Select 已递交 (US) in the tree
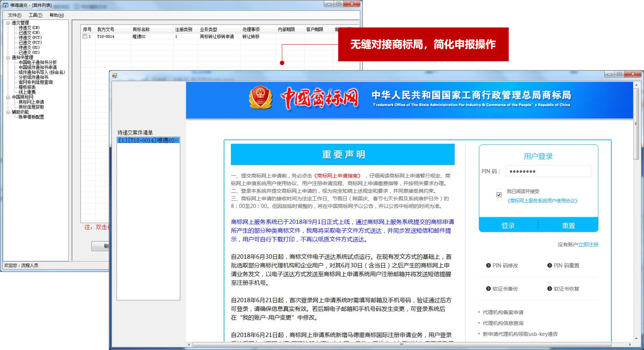The image size is (644, 350). point(29,53)
